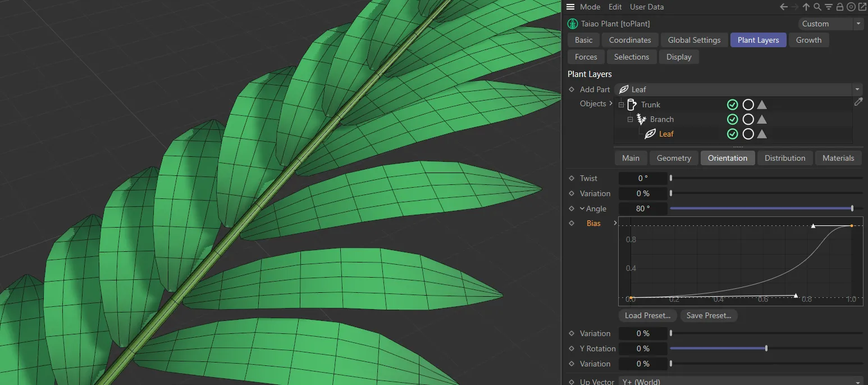Toggle the circle state dot for the Leaf layer
The width and height of the screenshot is (868, 385).
[748, 134]
